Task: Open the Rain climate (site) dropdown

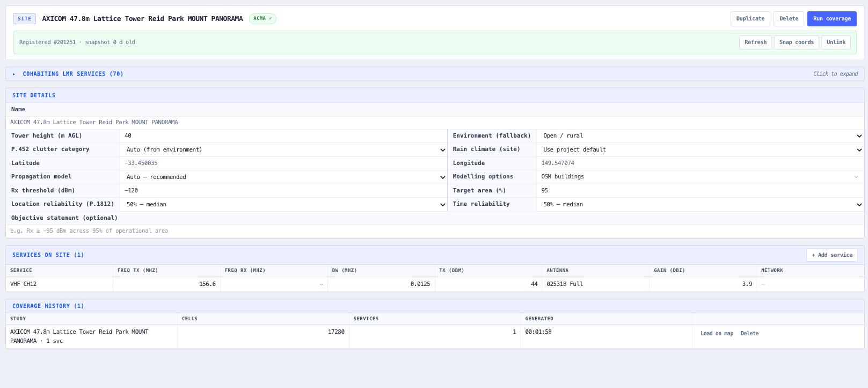Action: [700, 150]
